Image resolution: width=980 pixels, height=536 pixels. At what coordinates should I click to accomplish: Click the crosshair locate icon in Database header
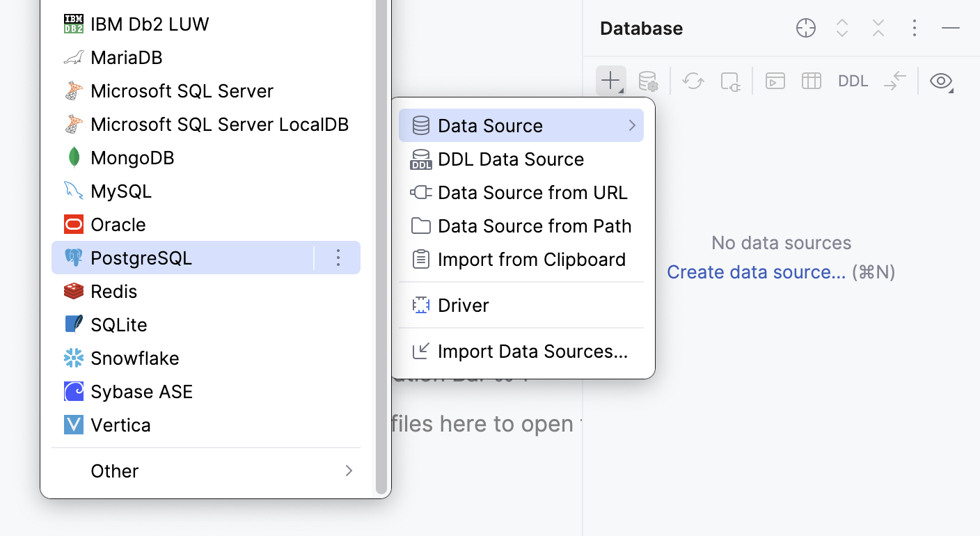(805, 28)
